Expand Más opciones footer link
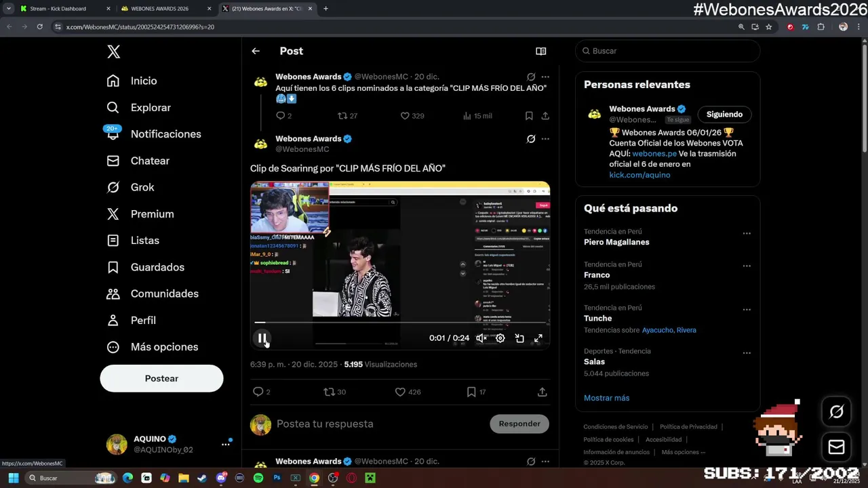Screen dimensions: 868x488 (684, 452)
